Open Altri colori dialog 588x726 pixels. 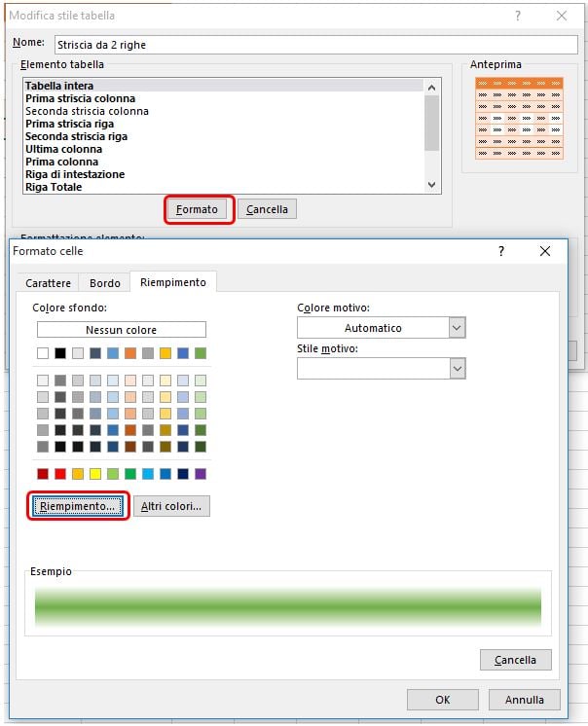click(171, 506)
